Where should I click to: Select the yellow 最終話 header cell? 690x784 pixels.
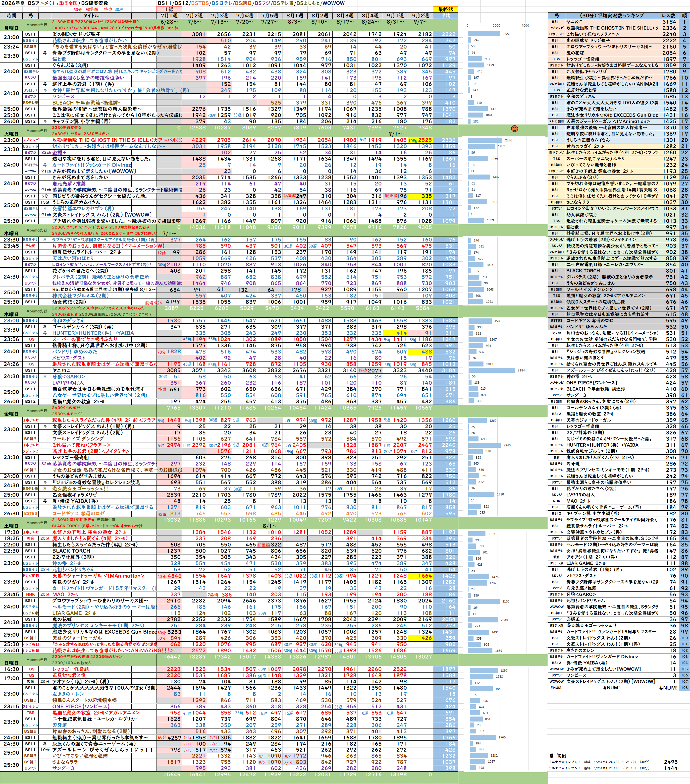445,9
